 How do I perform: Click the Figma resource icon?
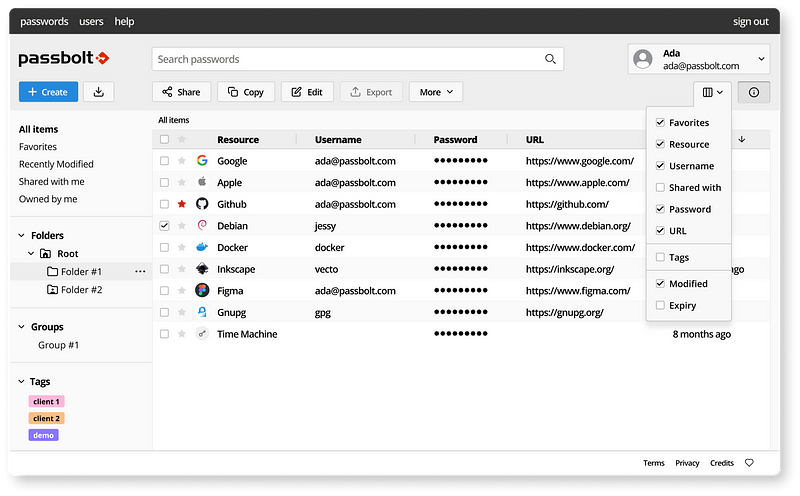coord(202,290)
